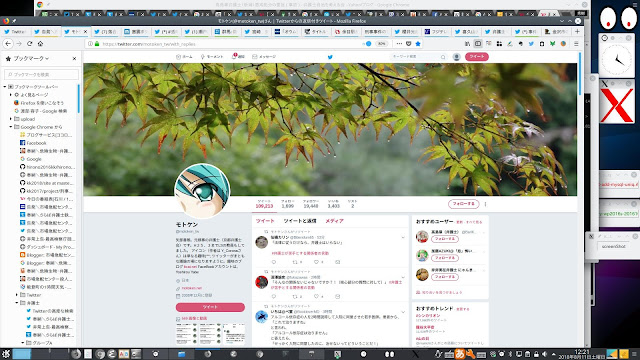Click the pink ツイート button in the top bar

coord(477,57)
